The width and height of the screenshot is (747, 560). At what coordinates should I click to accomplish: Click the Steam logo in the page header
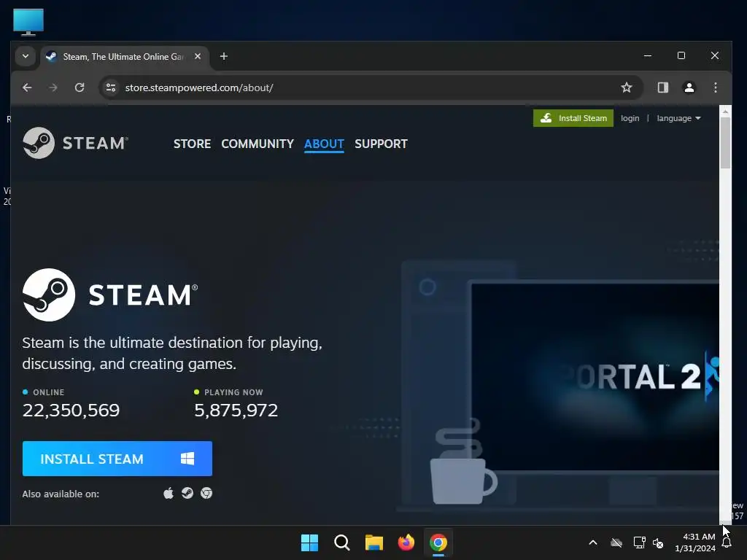(75, 143)
